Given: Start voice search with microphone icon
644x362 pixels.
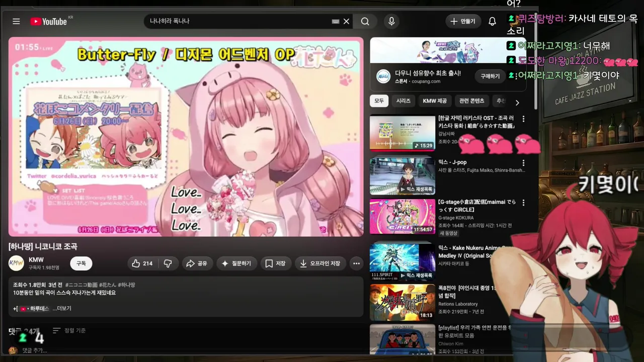Looking at the screenshot, I should coord(391,21).
